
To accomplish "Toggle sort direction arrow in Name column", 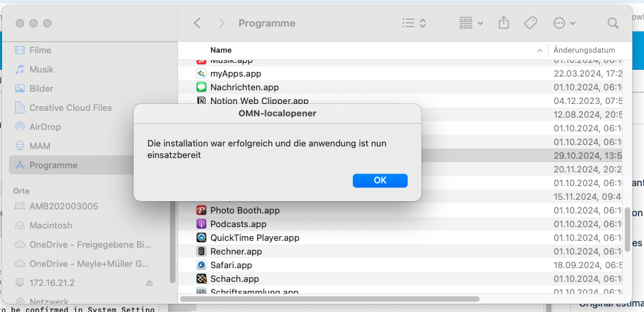I will tap(539, 51).
